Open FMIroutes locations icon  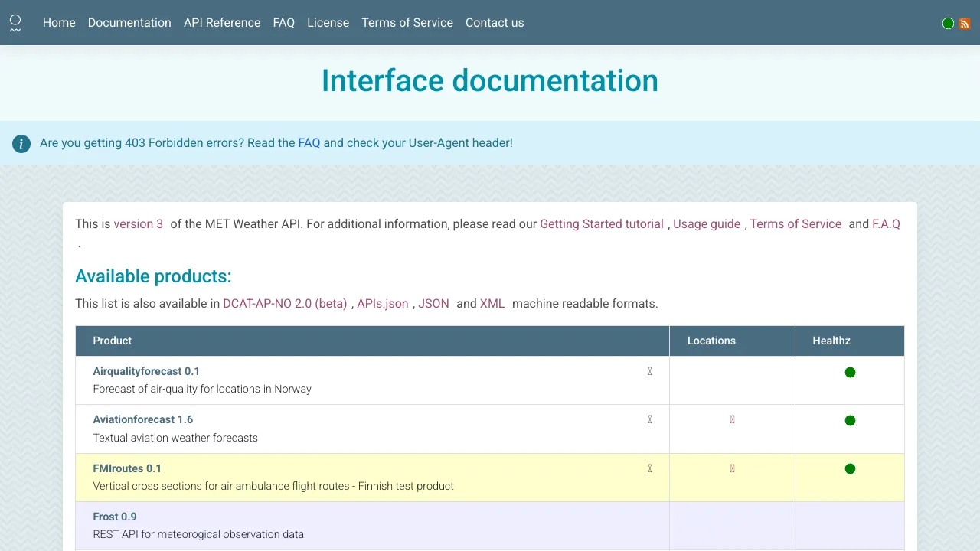pyautogui.click(x=732, y=468)
